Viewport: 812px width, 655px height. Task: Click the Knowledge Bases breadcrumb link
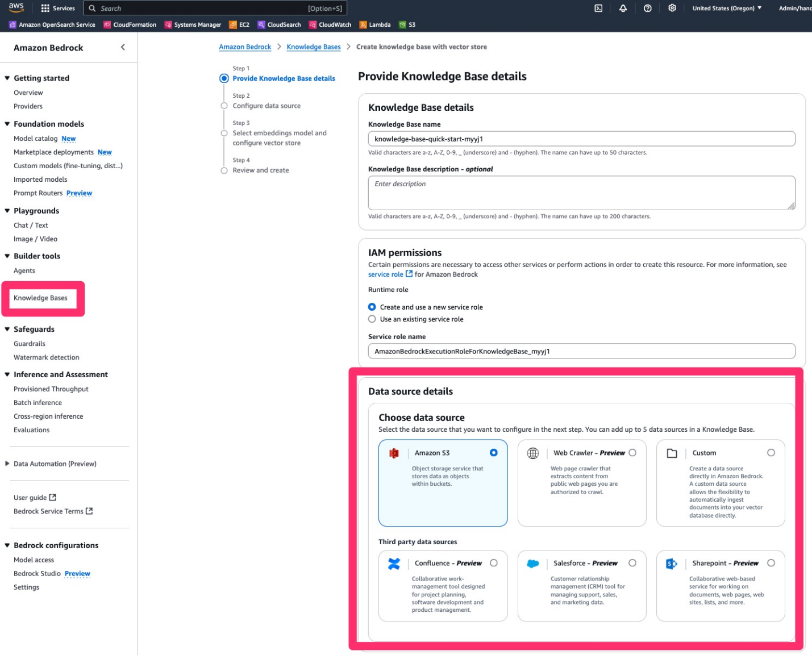[x=314, y=47]
